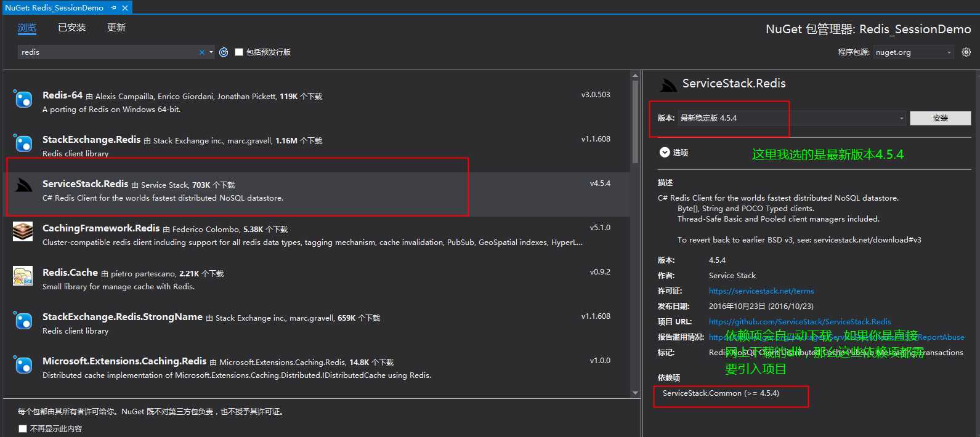Click the v3.0.503 version label
Screen dimensions: 980x437
(596, 95)
